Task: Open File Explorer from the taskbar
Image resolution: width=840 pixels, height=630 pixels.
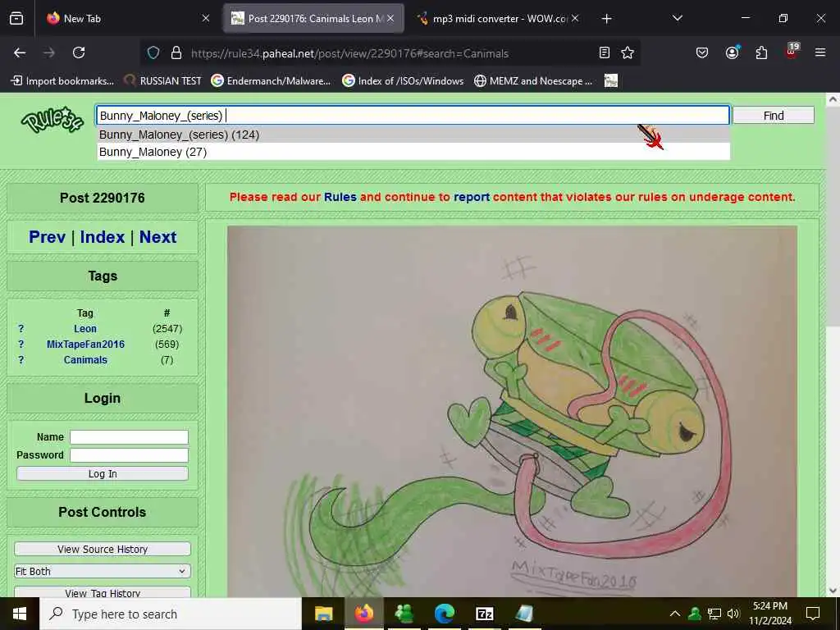Action: coord(323,614)
